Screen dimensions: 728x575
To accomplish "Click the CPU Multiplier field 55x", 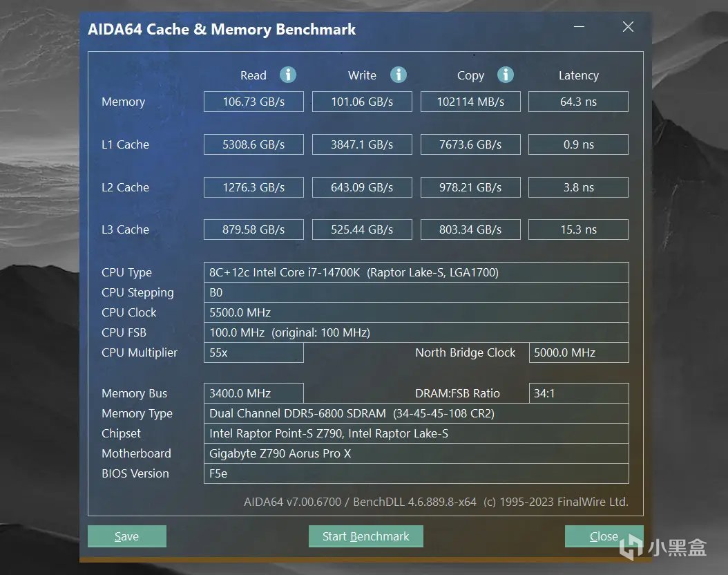I will click(x=253, y=352).
